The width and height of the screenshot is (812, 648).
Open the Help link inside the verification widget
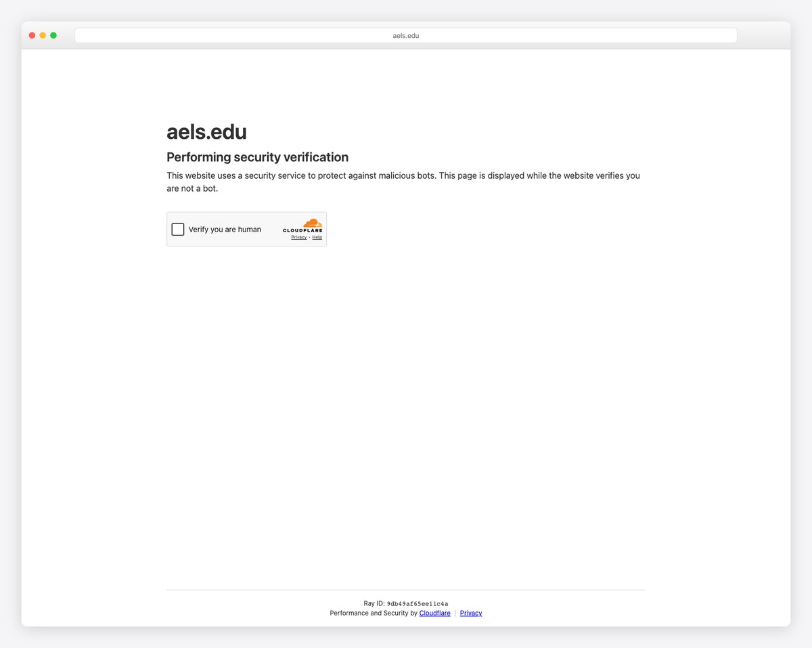click(x=317, y=238)
